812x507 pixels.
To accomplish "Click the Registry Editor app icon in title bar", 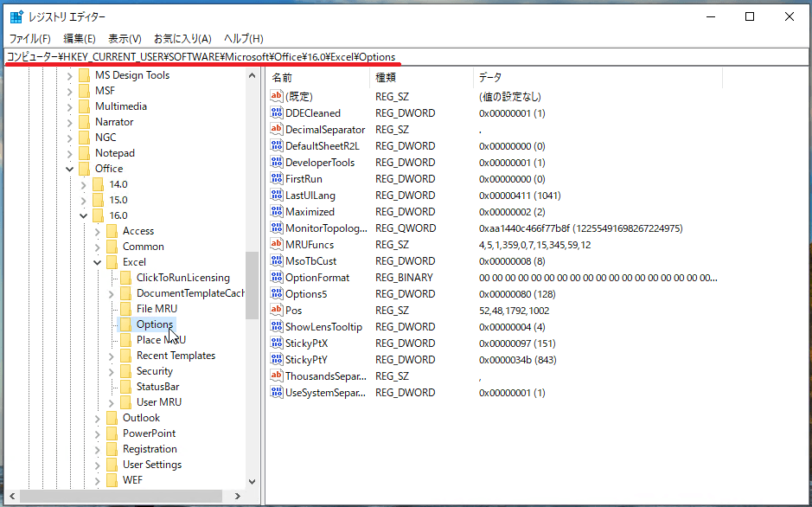I will [16, 16].
